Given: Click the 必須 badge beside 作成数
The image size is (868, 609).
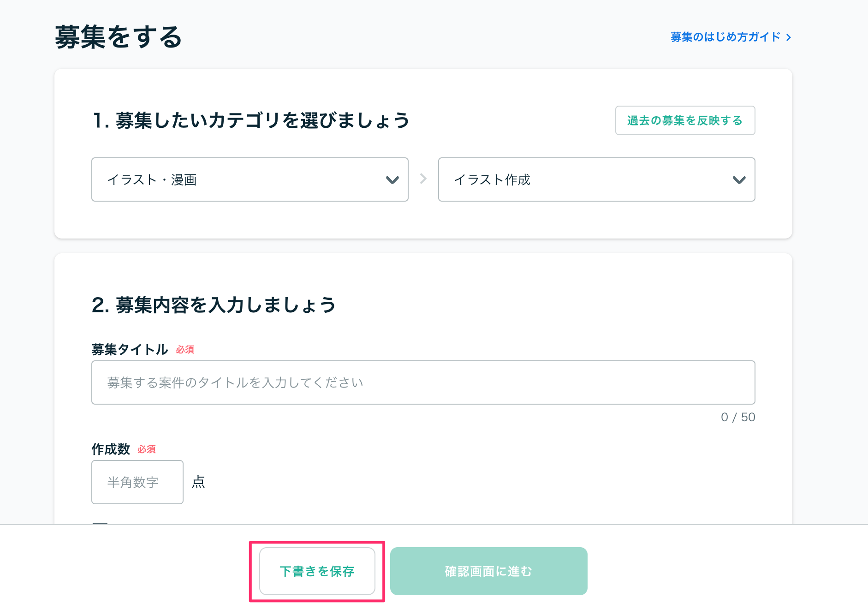Looking at the screenshot, I should [x=147, y=449].
